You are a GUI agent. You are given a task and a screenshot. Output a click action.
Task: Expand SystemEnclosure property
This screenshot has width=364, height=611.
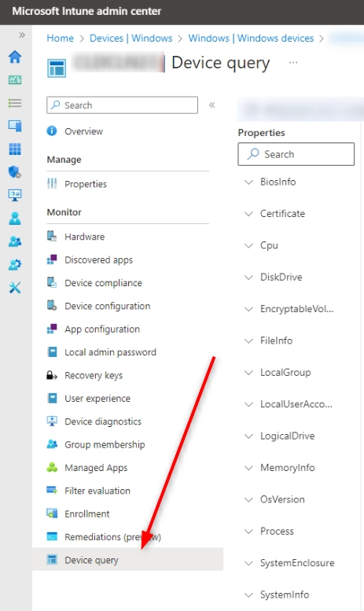[x=248, y=563]
